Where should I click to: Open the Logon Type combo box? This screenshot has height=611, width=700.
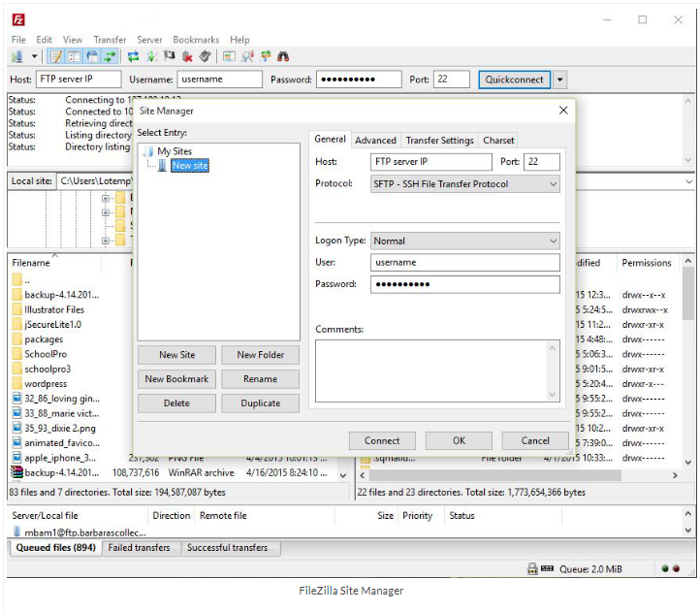[x=465, y=241]
